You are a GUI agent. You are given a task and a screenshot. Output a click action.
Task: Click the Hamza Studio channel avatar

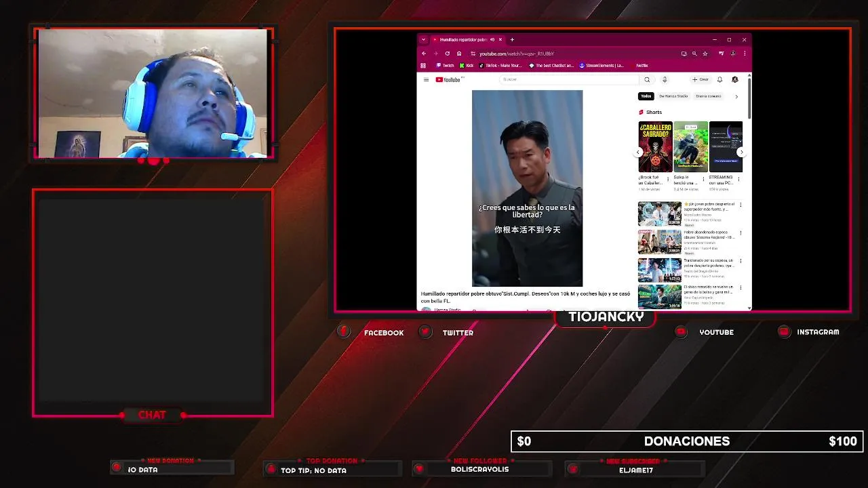426,310
